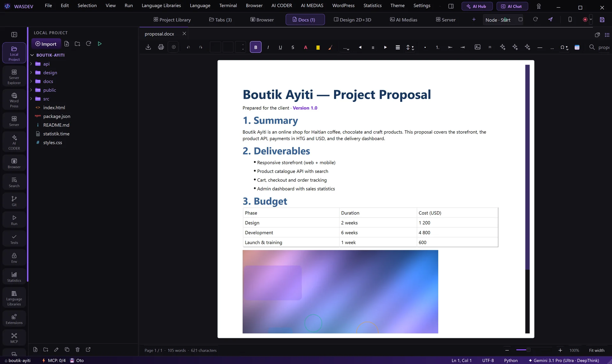Switch to the Project Library tab
Viewport: 612px width, 364px height.
[172, 20]
